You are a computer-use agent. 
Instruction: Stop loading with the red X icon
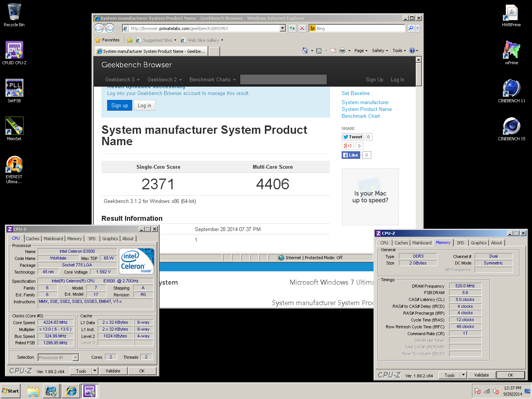click(302, 28)
